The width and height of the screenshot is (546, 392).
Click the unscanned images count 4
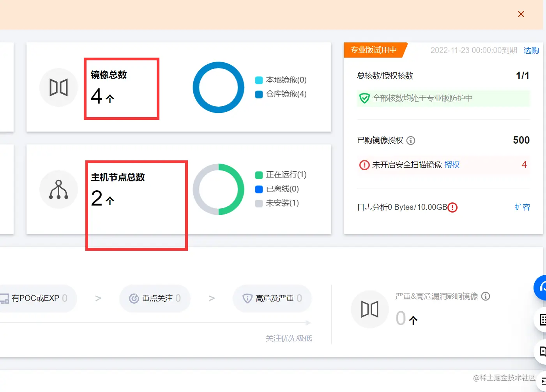pos(525,165)
